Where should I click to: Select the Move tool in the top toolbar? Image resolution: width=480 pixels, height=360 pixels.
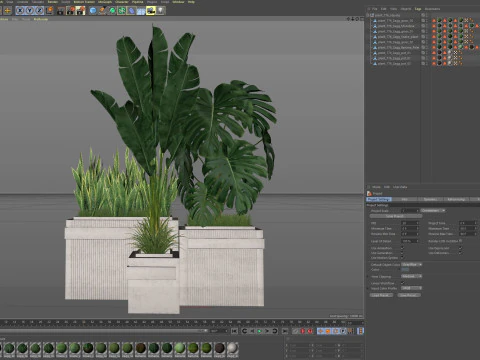pos(7,11)
